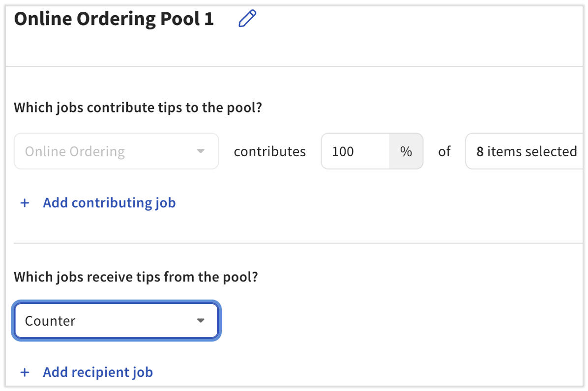The image size is (588, 391).
Task: Click the Counter text inside recipient dropdown
Action: 50,321
